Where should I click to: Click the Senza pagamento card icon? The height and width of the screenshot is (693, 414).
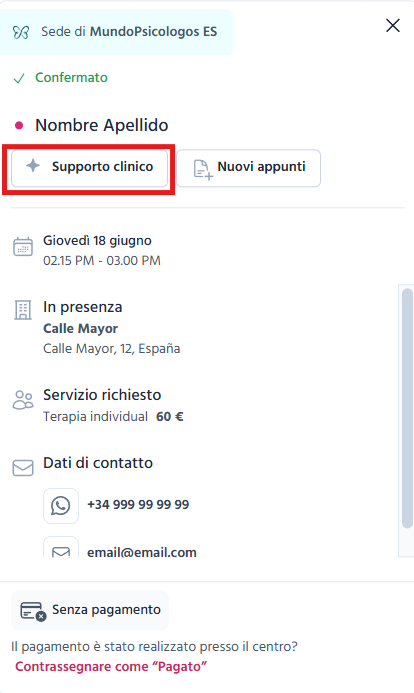33,611
